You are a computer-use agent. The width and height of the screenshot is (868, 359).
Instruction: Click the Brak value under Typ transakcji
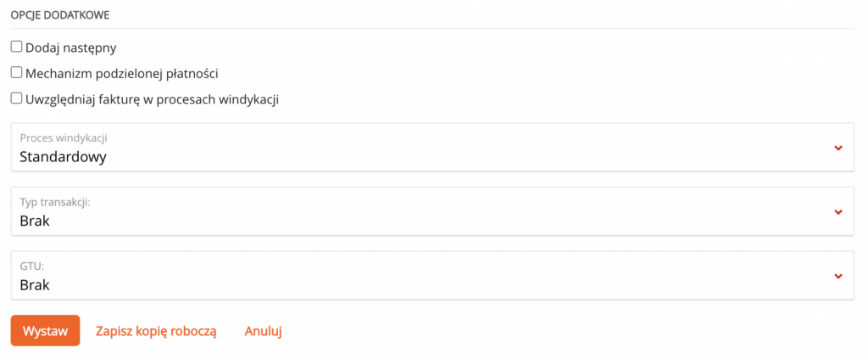pos(35,220)
